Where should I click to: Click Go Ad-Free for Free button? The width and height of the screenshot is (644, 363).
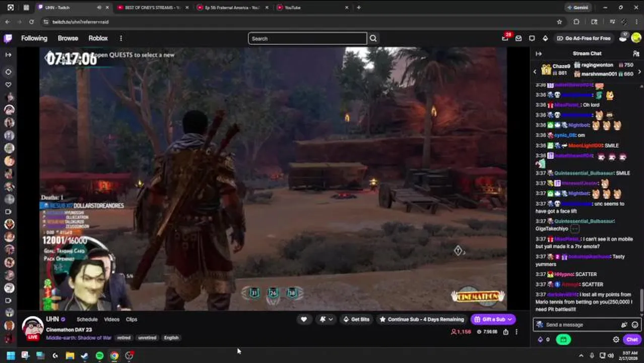pyautogui.click(x=584, y=38)
